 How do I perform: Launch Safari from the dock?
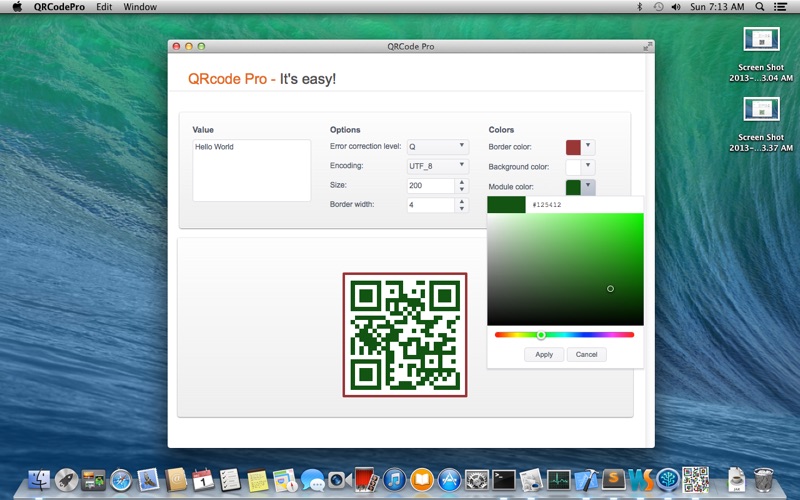(121, 480)
